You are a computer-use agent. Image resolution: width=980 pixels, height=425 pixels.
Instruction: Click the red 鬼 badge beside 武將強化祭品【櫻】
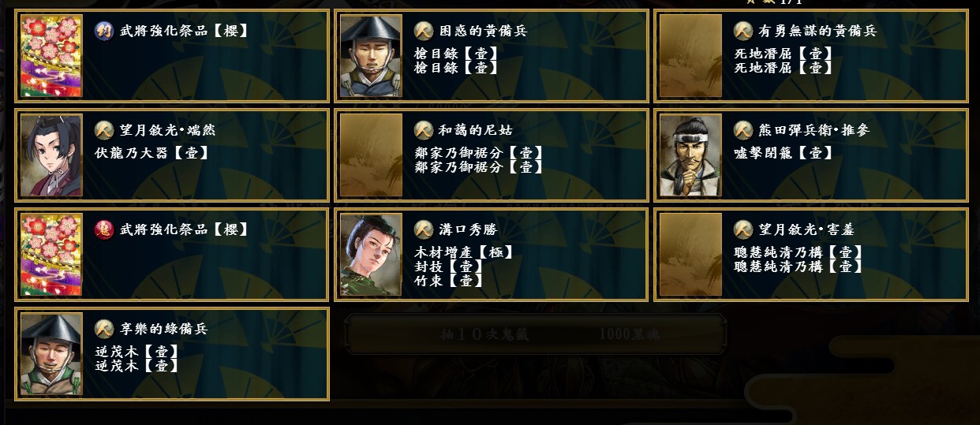click(104, 229)
